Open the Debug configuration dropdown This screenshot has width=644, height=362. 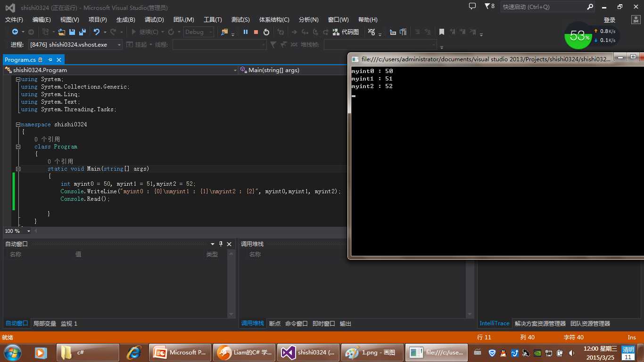pos(198,32)
